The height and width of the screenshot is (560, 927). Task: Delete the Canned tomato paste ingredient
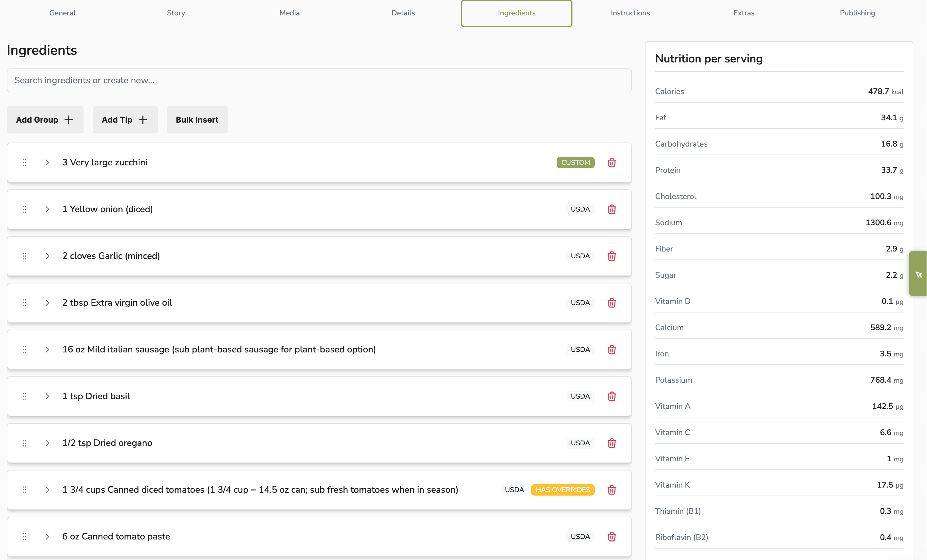611,537
